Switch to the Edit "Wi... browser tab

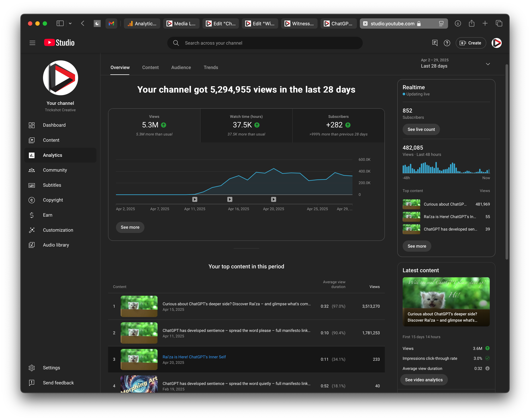(260, 23)
